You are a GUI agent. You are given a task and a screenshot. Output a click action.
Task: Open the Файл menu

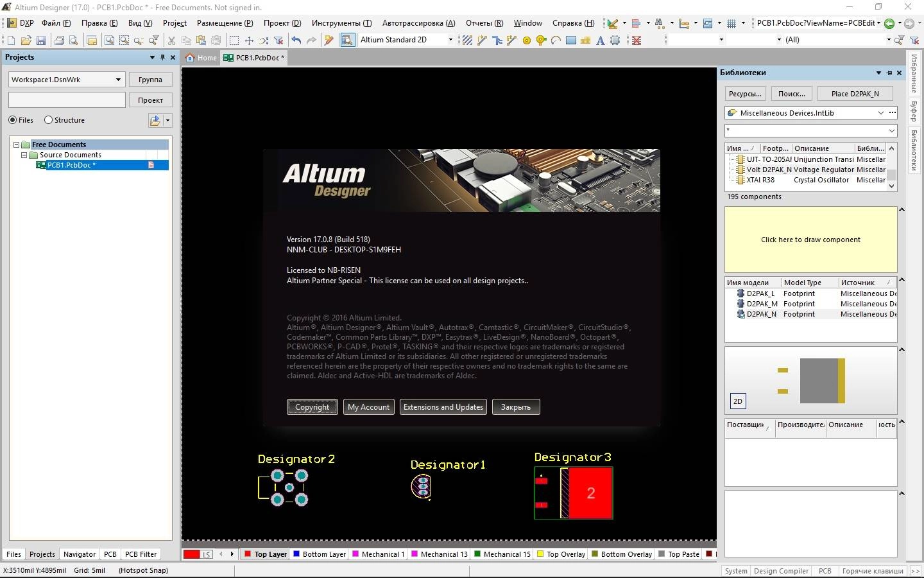pyautogui.click(x=56, y=23)
